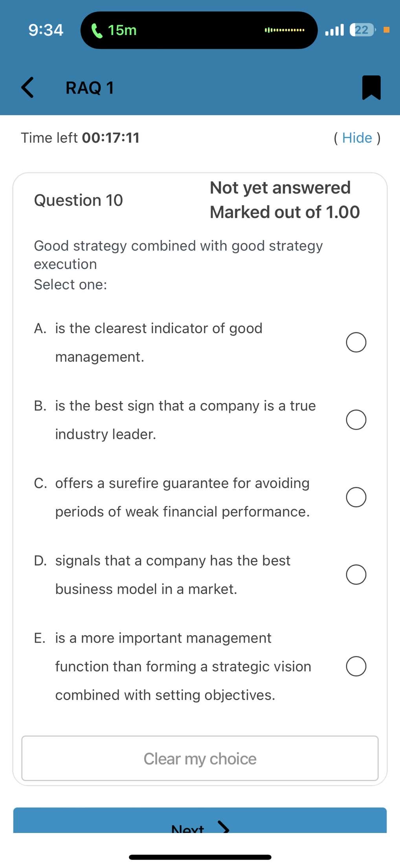This screenshot has height=868, width=400.
Task: Select option B true industry leader
Action: click(x=356, y=420)
